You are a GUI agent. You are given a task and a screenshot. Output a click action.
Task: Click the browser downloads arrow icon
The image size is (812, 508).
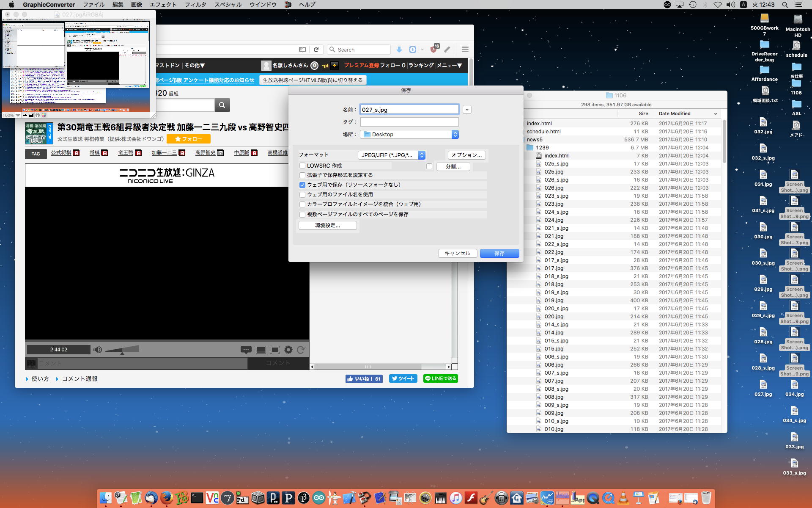coord(399,50)
